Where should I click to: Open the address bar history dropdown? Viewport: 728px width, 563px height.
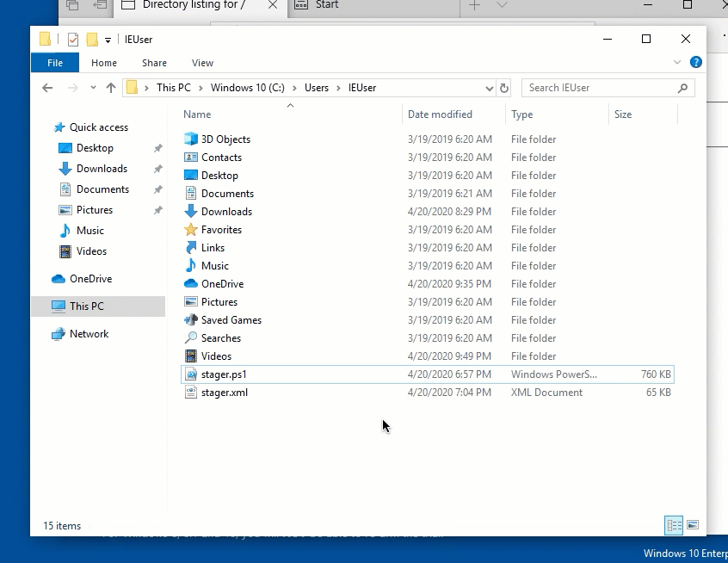[x=489, y=89]
